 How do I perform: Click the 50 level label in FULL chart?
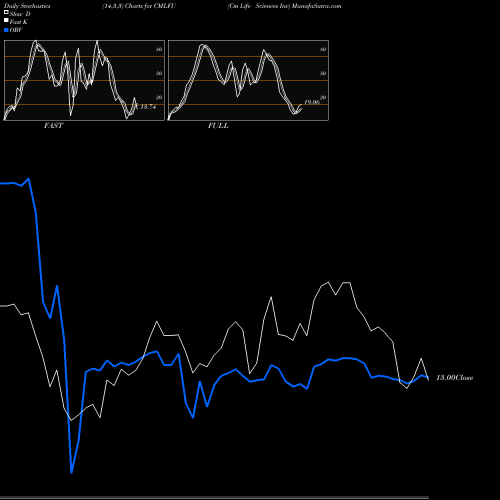[323, 73]
